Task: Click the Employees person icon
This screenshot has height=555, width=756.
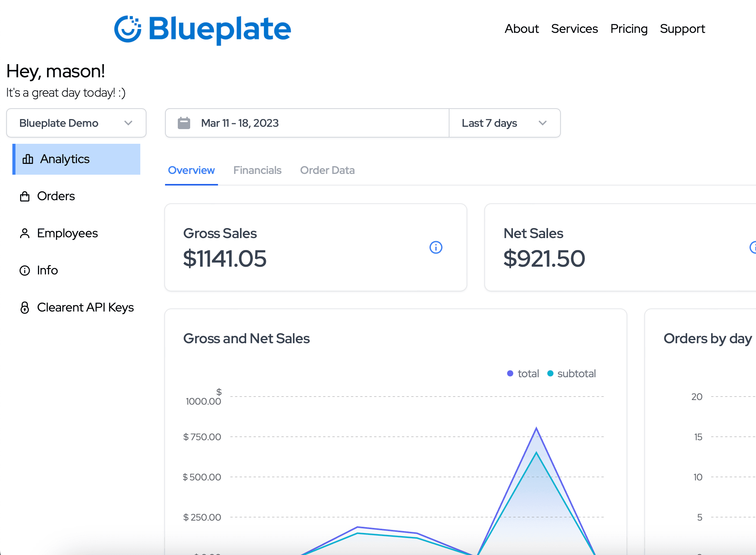Action: click(x=25, y=233)
